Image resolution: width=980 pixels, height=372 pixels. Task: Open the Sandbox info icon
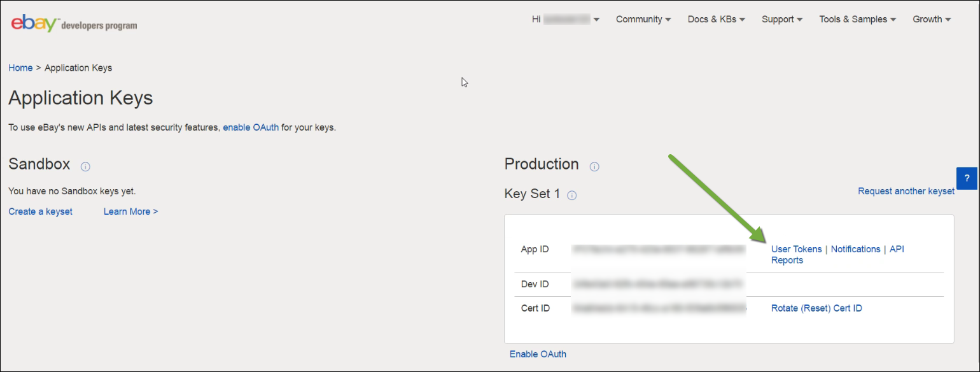[x=85, y=167]
